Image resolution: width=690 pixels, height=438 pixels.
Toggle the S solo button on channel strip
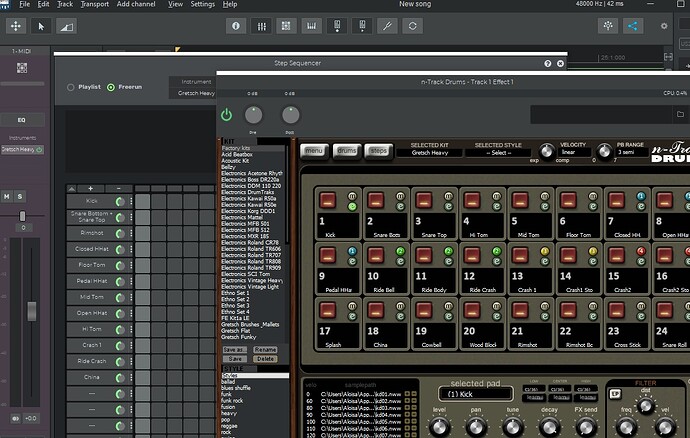click(20, 197)
